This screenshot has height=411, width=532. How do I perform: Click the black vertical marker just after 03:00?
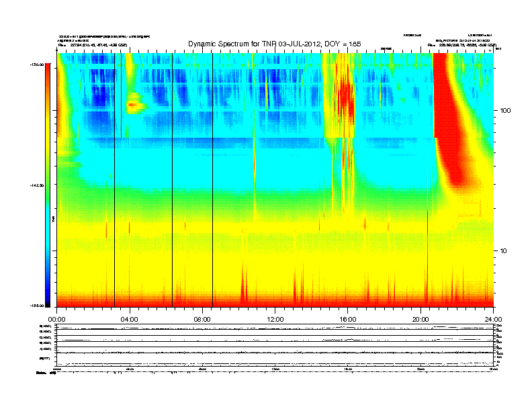coord(114,180)
